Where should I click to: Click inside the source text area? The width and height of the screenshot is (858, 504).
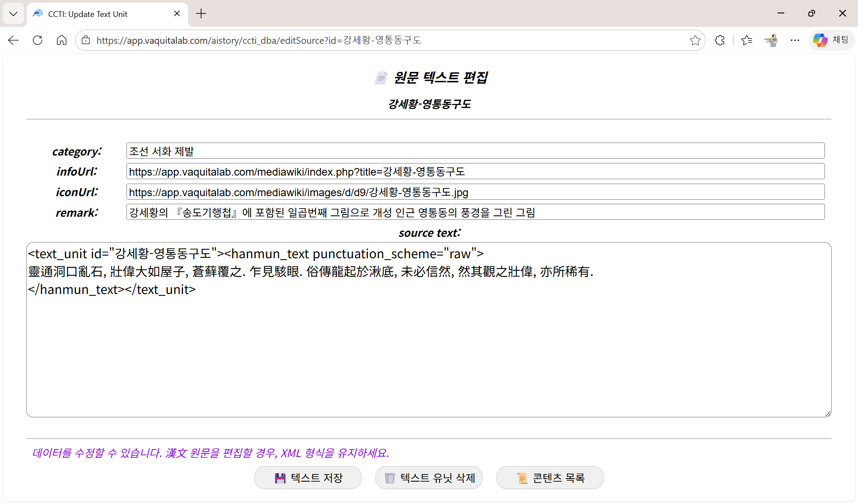click(x=428, y=349)
